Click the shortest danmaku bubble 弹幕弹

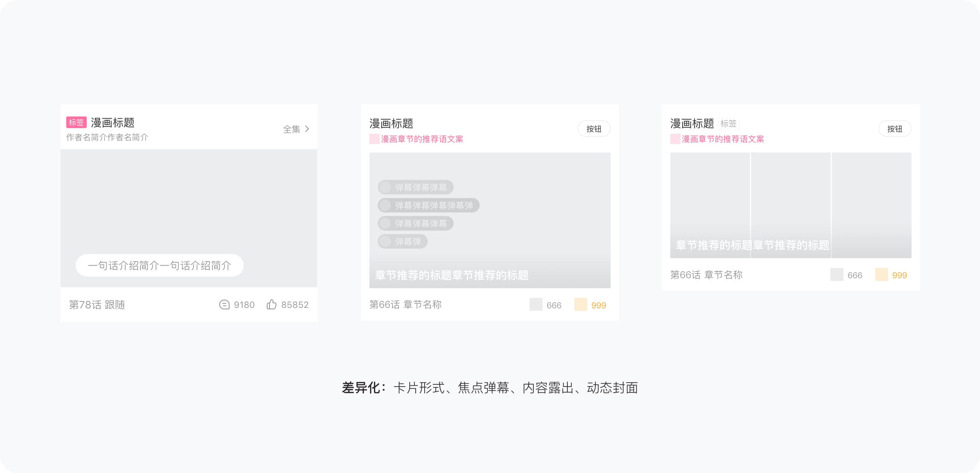(402, 242)
